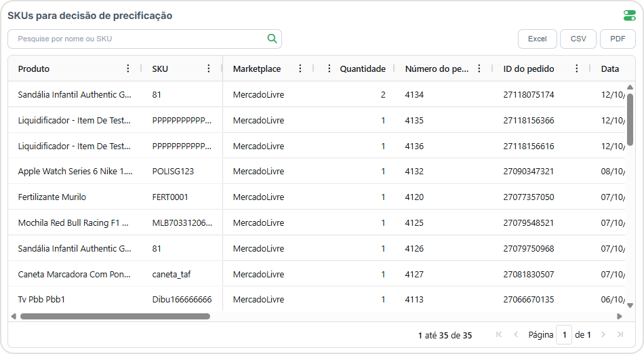Click the vertical scrollbar up arrow

[x=630, y=87]
